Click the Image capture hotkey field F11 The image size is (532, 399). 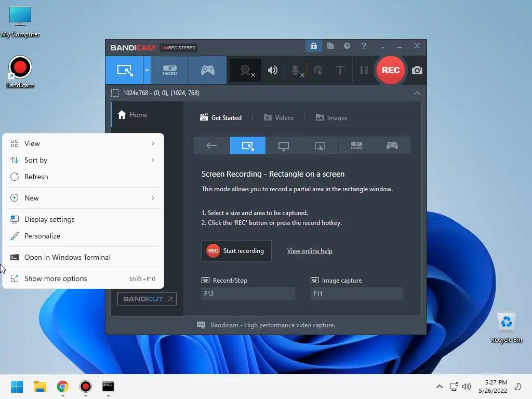356,294
